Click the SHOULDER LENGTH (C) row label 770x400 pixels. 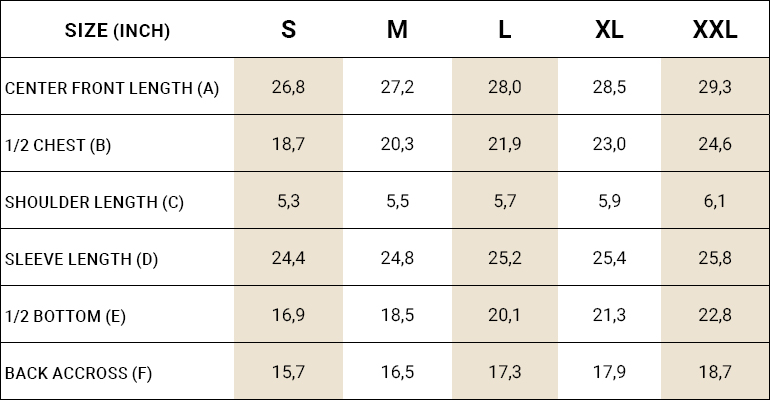click(94, 202)
